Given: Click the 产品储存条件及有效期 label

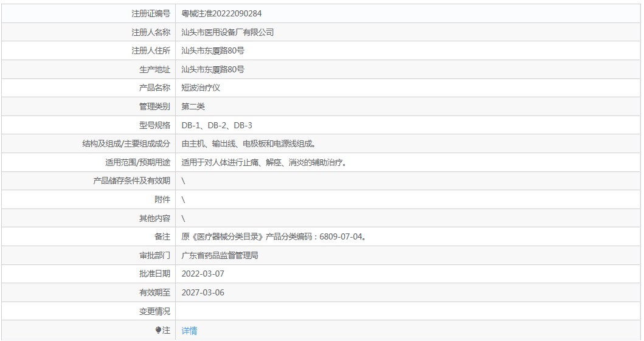Looking at the screenshot, I should tap(131, 181).
